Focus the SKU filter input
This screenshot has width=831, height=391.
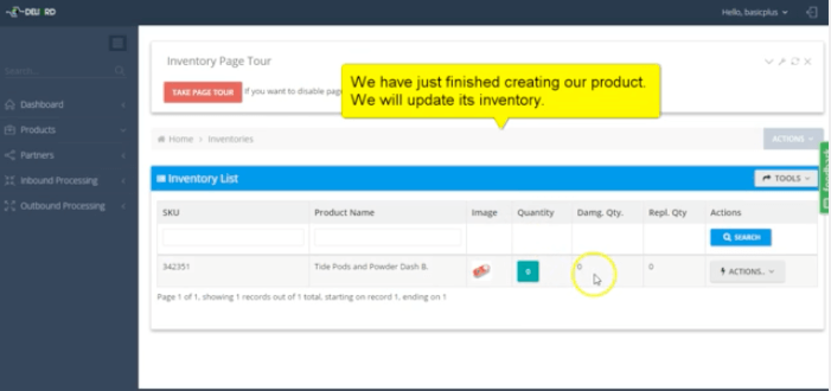point(233,237)
